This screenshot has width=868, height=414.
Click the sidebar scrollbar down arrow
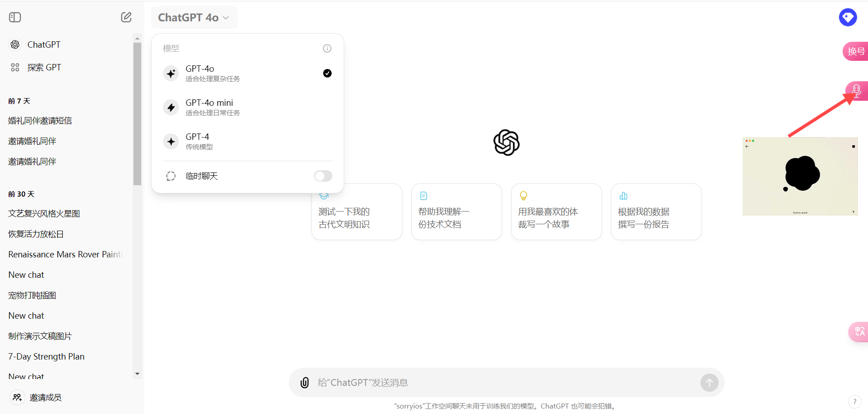point(137,374)
